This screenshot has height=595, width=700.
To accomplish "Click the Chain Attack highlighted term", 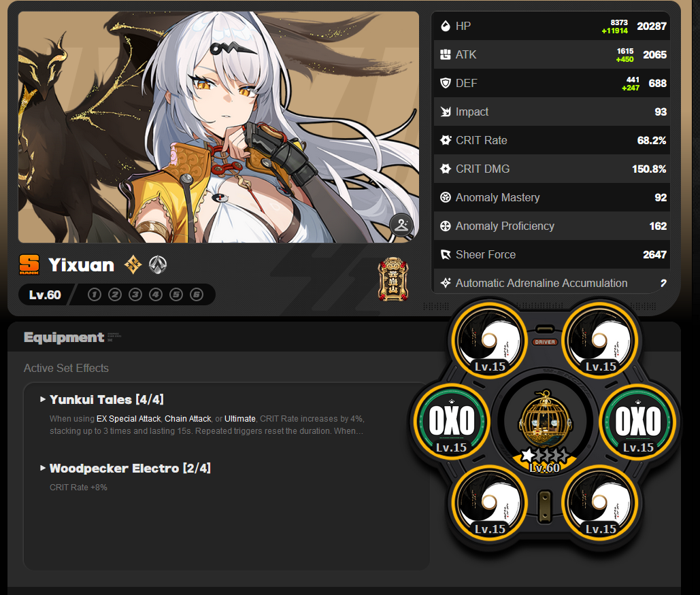I will (x=188, y=419).
